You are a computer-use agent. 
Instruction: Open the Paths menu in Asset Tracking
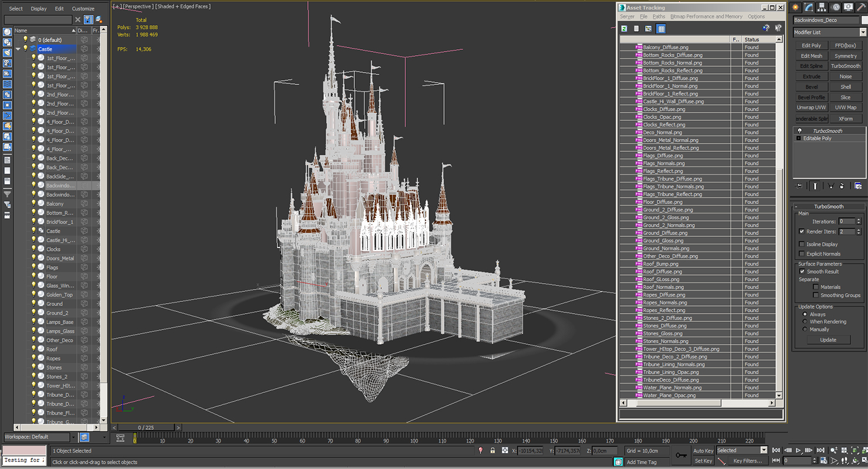click(659, 16)
